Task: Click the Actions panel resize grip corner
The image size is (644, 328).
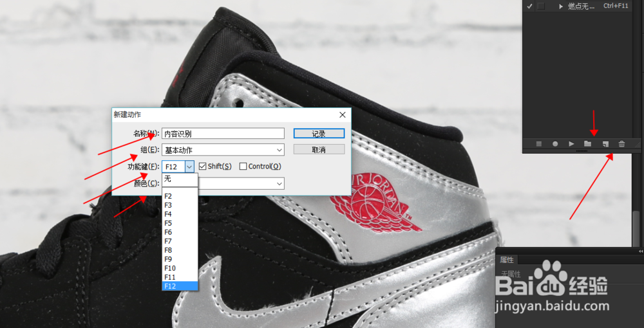Action: 638,144
